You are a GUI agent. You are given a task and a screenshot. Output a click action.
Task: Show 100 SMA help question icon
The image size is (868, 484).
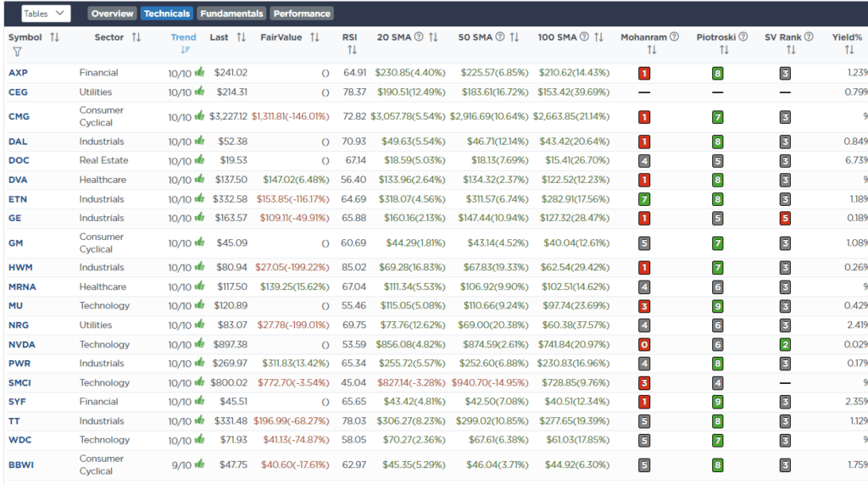coord(584,36)
